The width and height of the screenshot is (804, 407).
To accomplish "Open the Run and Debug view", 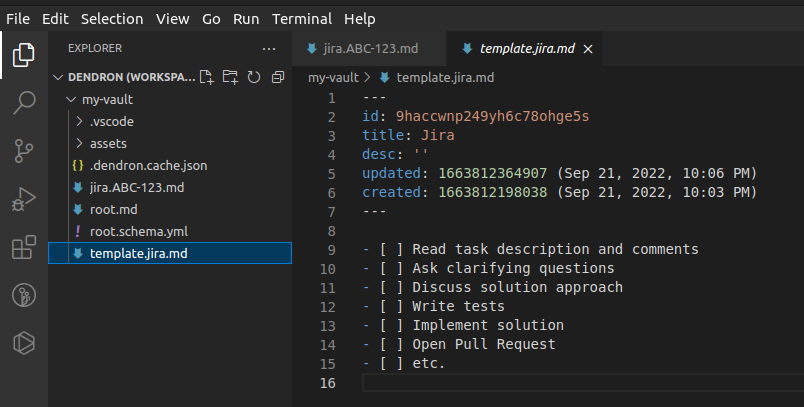I will [x=24, y=199].
